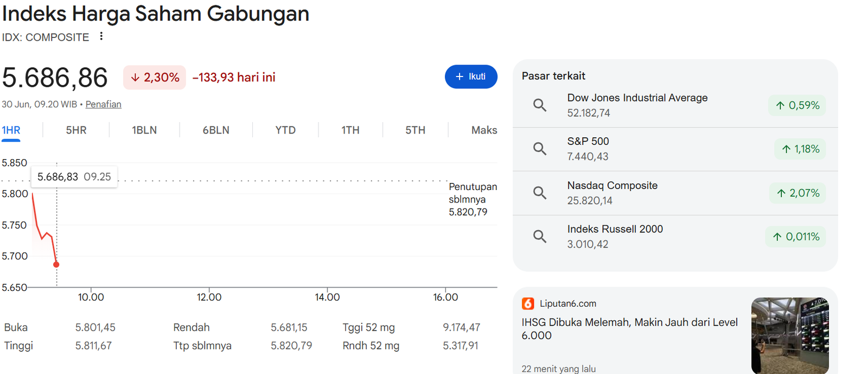Image resolution: width=868 pixels, height=374 pixels.
Task: Click the 1,18% change badge for S&P 500
Action: pos(800,149)
